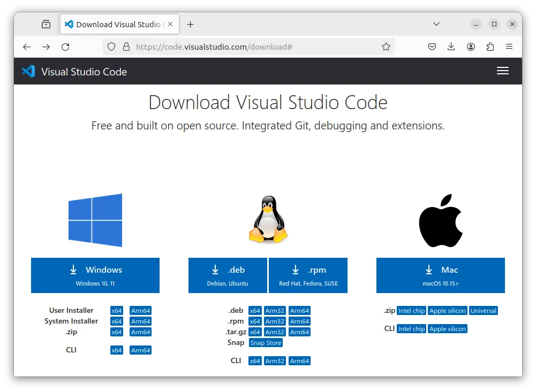Click the Linux Tux penguin icon

(x=268, y=220)
